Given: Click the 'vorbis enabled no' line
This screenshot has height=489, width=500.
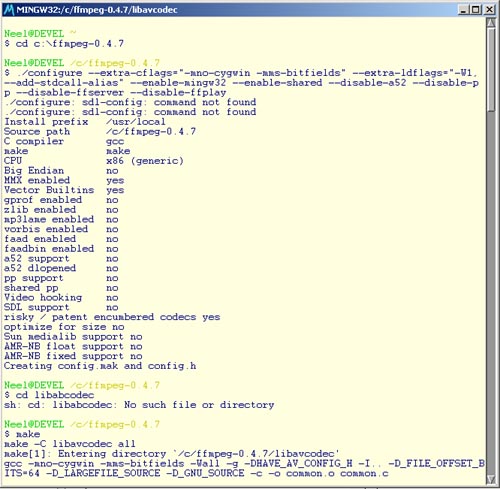Looking at the screenshot, I should 61,229.
